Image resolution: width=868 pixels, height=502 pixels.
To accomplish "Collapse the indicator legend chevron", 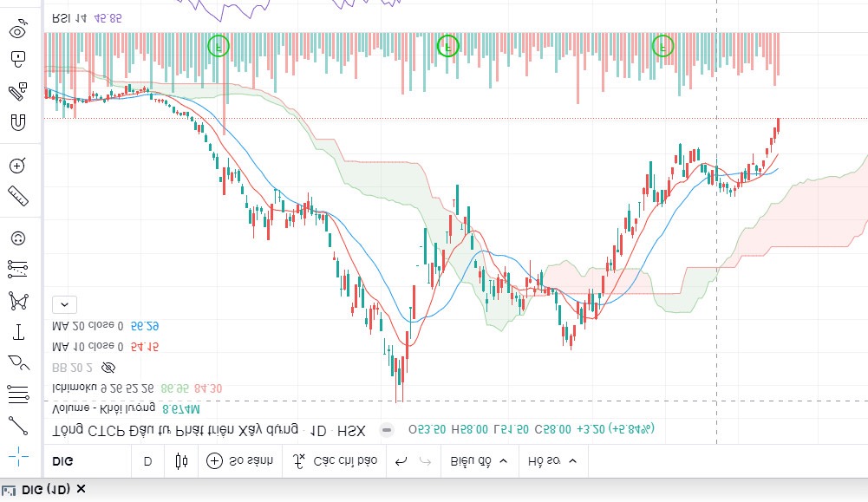I will (x=65, y=304).
